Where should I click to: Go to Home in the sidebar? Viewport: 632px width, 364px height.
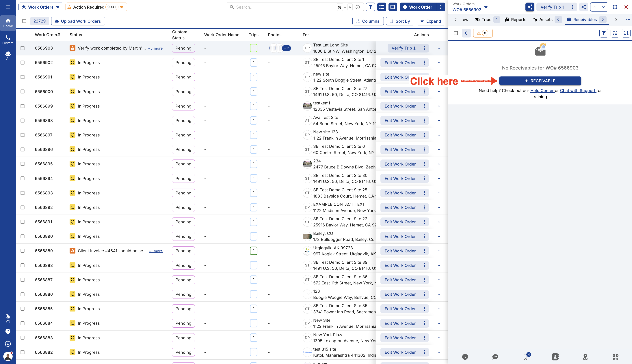8,23
